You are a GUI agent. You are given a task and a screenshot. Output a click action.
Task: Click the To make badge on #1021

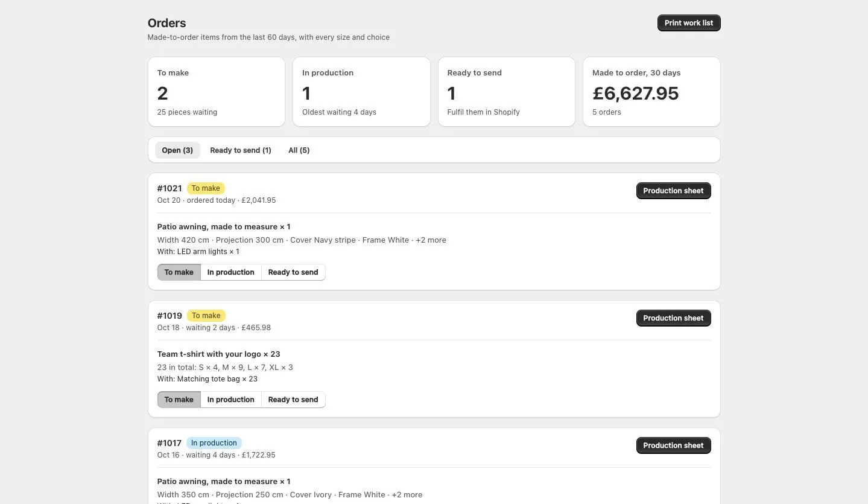click(x=206, y=188)
